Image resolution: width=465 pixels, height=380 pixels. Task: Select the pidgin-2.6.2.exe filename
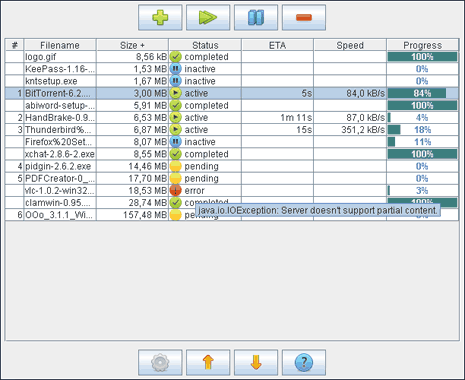coord(58,166)
